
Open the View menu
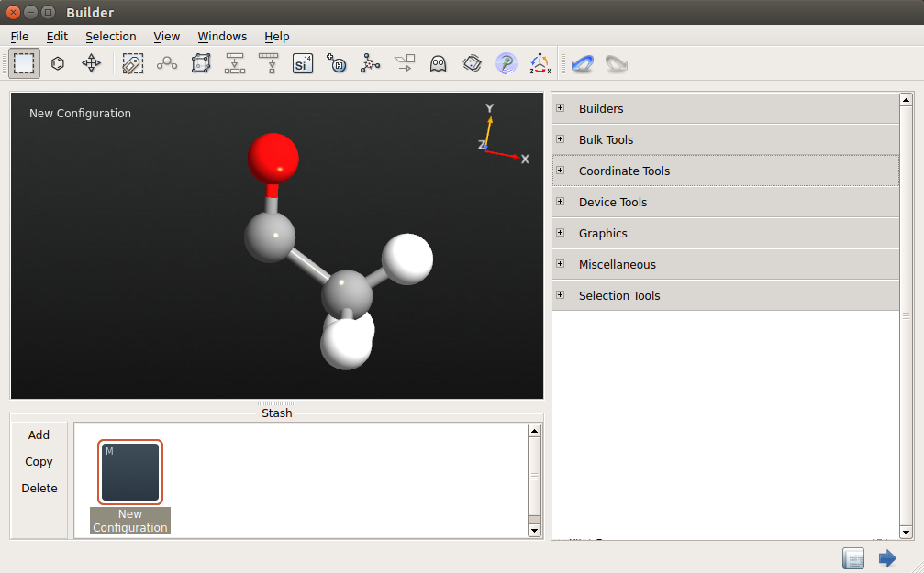[167, 37]
